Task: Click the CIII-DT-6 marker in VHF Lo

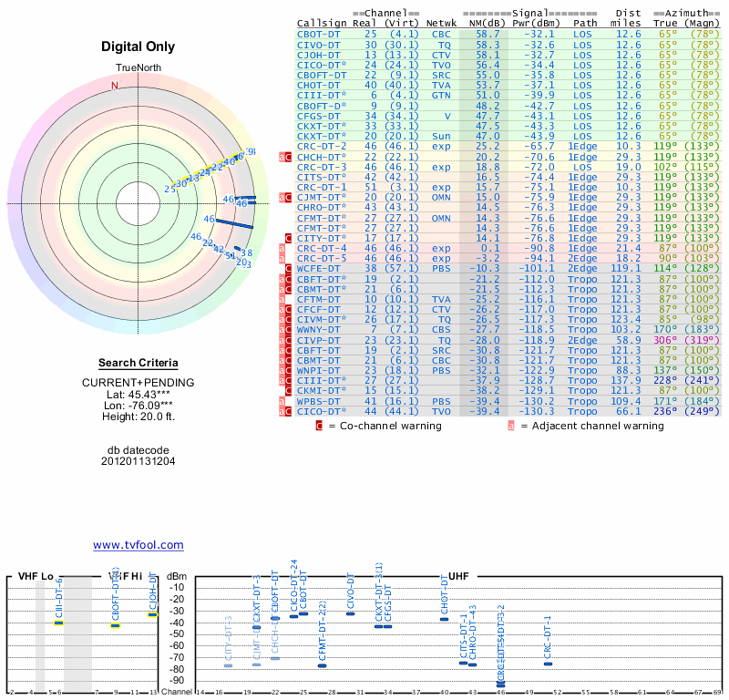Action: (x=59, y=623)
